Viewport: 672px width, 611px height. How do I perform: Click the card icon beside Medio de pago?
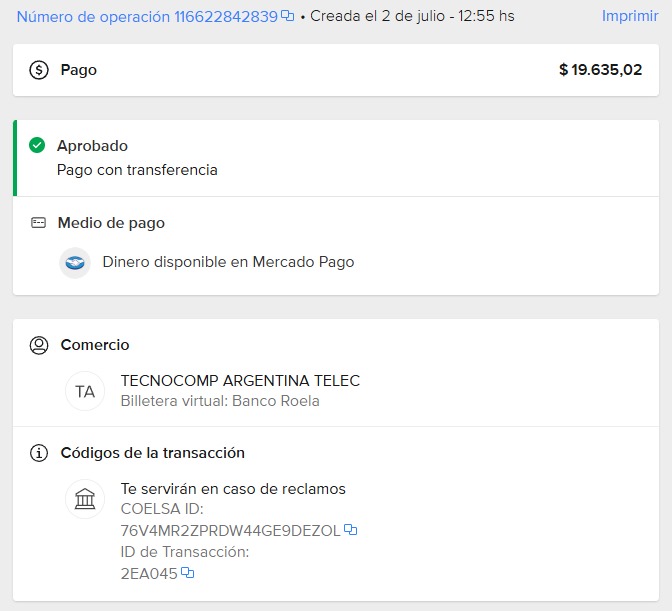coord(38,223)
